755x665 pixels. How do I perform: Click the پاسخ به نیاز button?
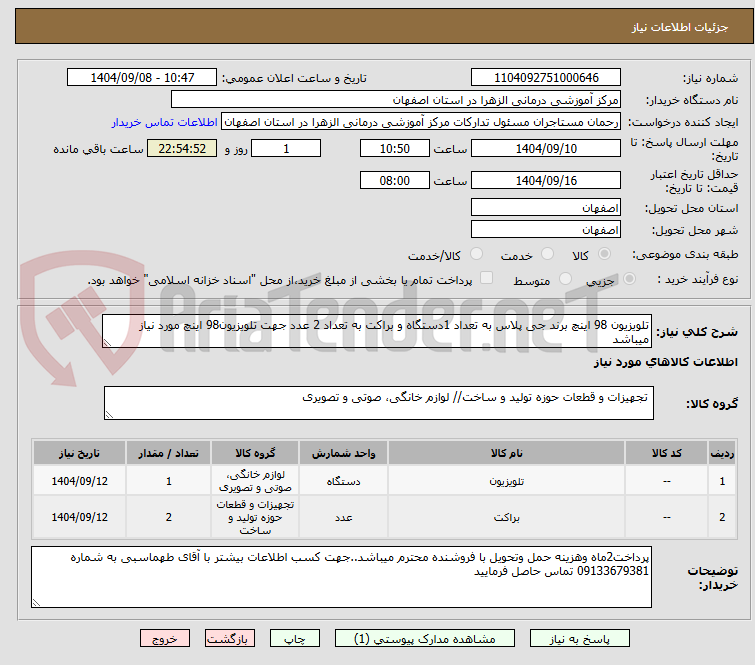pyautogui.click(x=580, y=639)
